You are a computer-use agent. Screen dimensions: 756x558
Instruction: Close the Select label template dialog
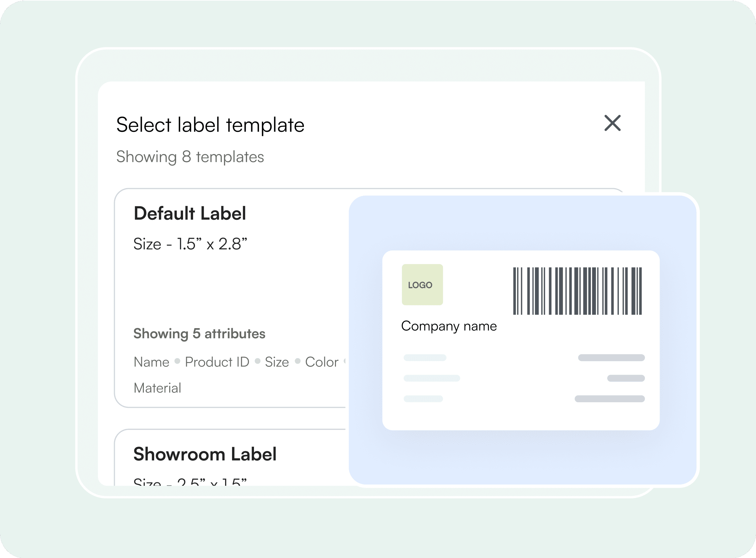(x=612, y=123)
